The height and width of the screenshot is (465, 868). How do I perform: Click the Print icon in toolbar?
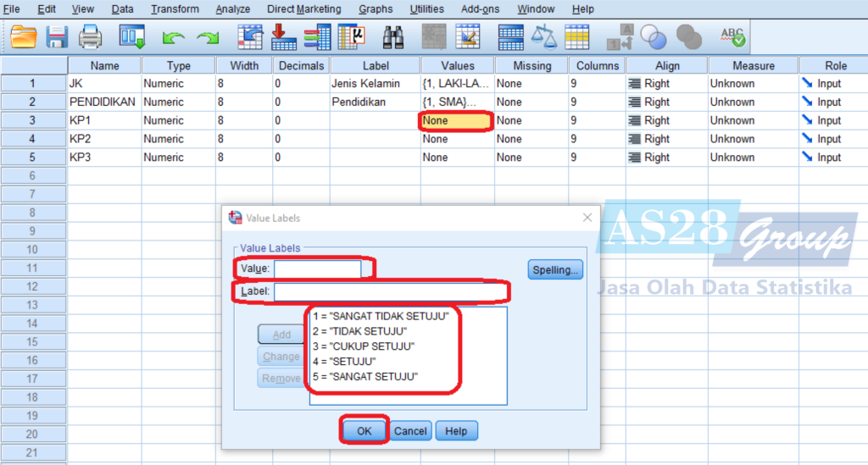[x=90, y=36]
